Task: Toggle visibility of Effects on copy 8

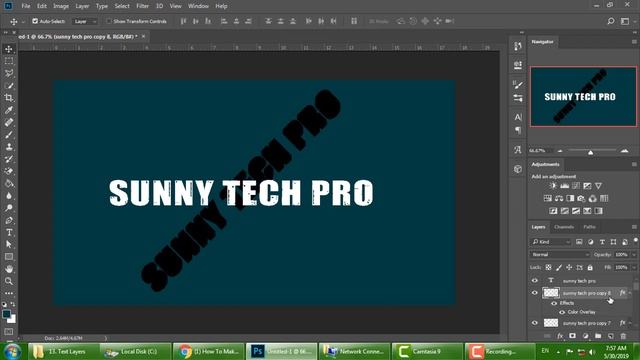Action: pos(554,303)
